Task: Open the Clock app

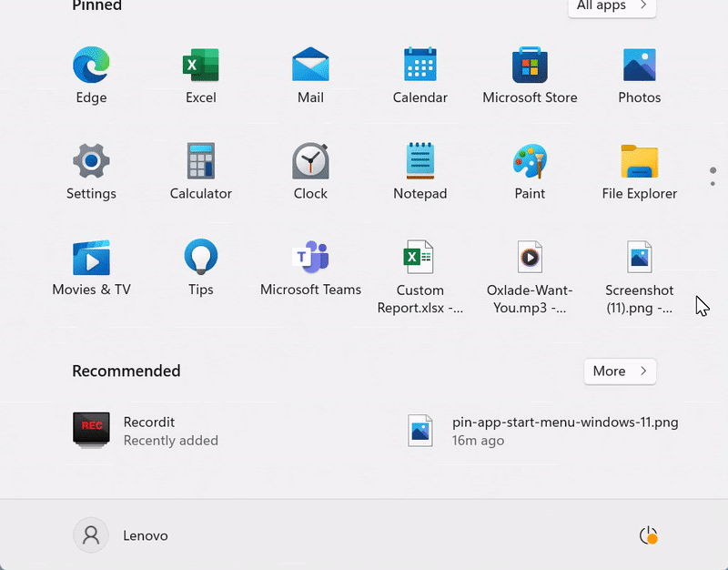Action: [x=310, y=171]
